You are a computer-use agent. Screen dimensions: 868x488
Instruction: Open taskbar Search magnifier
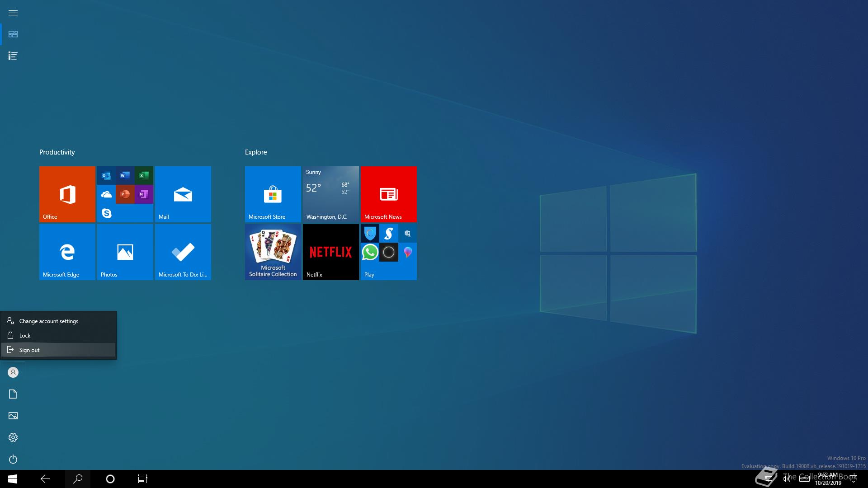78,479
